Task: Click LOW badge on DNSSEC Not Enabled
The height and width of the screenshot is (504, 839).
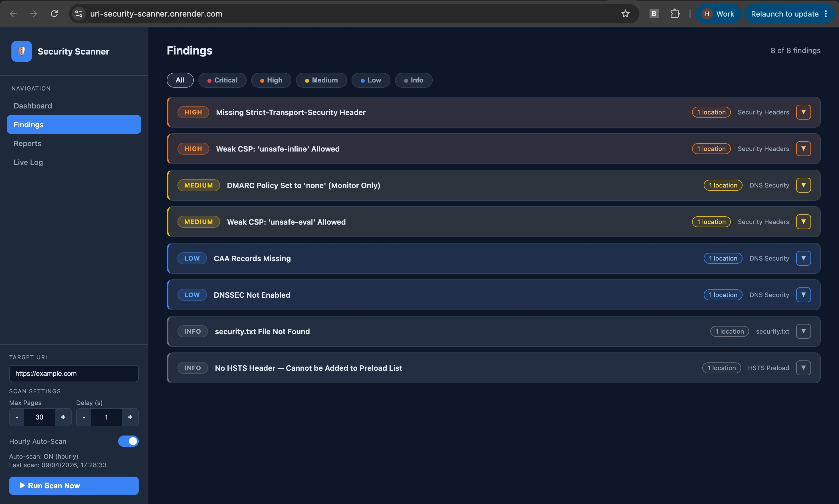Action: (x=192, y=295)
